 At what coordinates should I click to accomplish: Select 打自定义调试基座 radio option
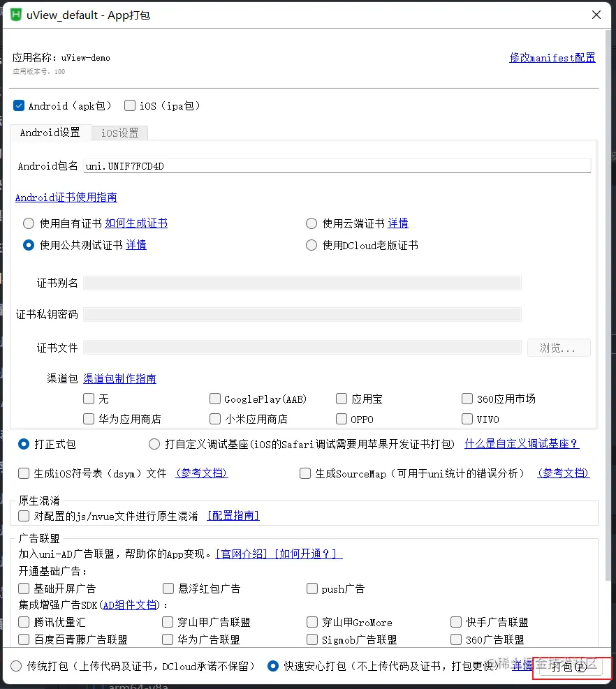(154, 444)
